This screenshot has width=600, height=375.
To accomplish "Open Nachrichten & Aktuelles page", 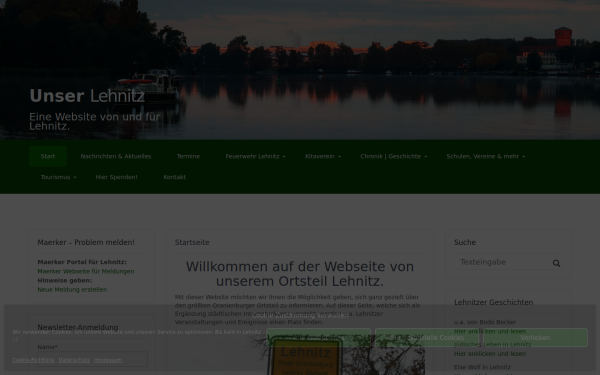I will tap(116, 156).
